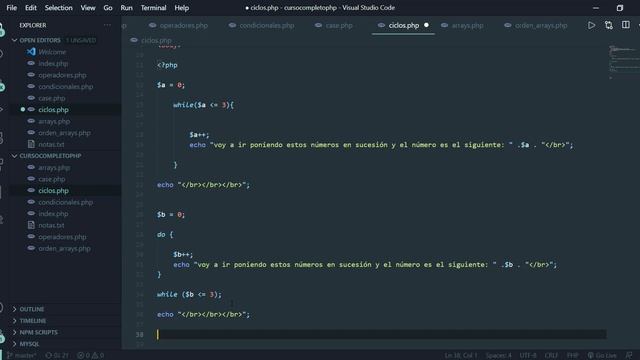
Task: Open changes compare icon in editor toolbar
Action: point(609,25)
